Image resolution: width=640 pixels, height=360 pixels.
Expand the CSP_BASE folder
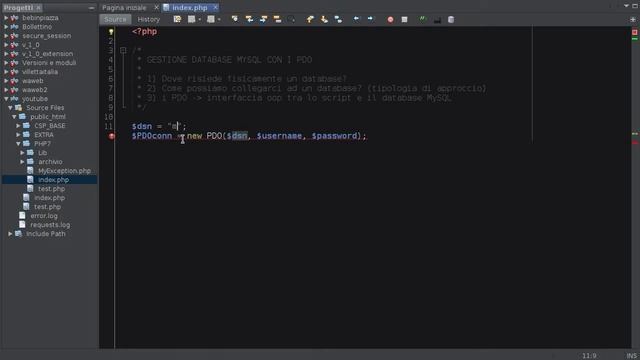18,126
